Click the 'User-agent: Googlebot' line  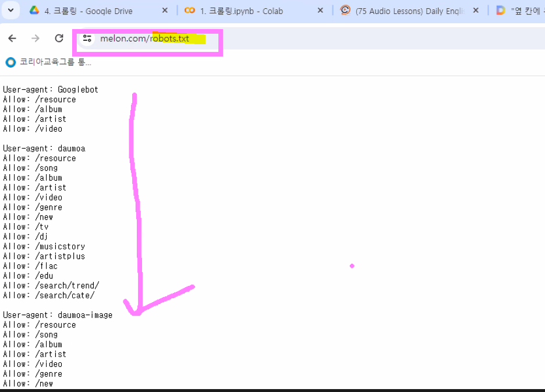(x=51, y=90)
